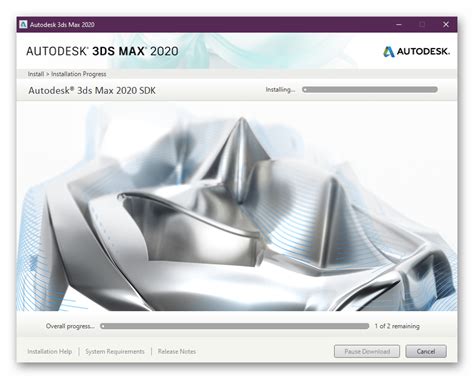
Task: Click the disabled maximize button
Action: pyautogui.click(x=422, y=24)
